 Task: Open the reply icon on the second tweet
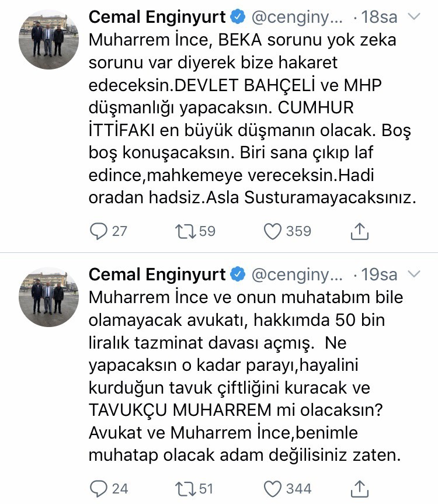pyautogui.click(x=100, y=488)
